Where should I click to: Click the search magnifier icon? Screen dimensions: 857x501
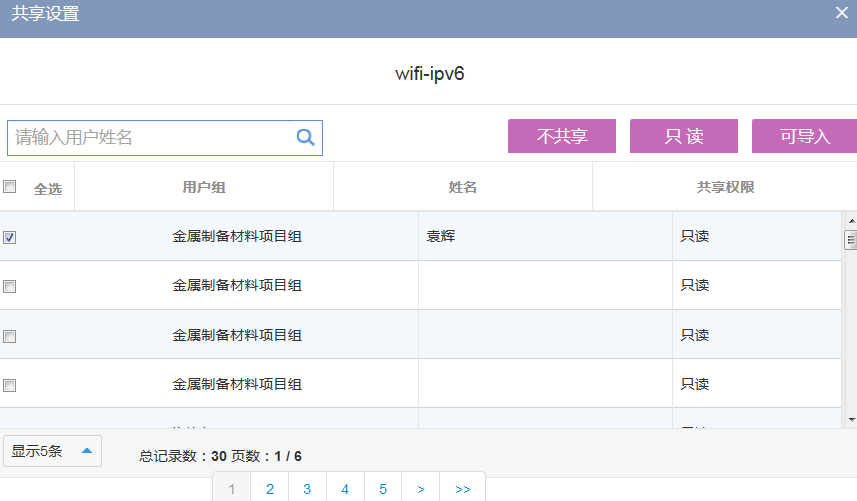305,138
